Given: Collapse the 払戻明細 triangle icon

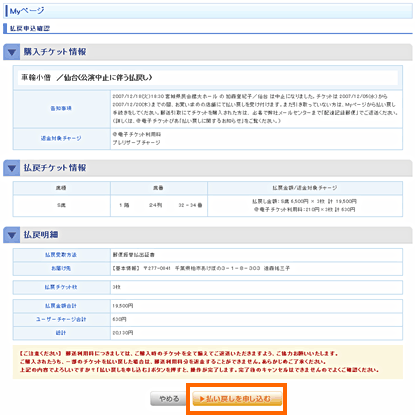Looking at the screenshot, I should pyautogui.click(x=12, y=235).
